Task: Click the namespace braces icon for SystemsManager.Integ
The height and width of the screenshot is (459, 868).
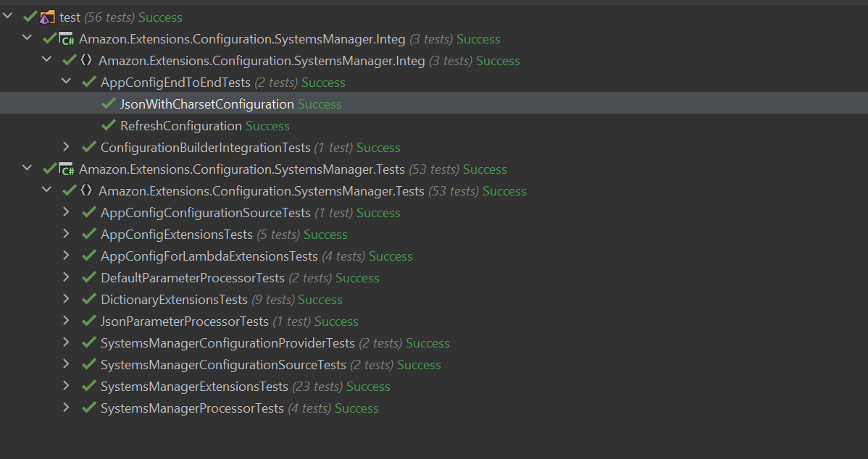Action: pyautogui.click(x=86, y=61)
